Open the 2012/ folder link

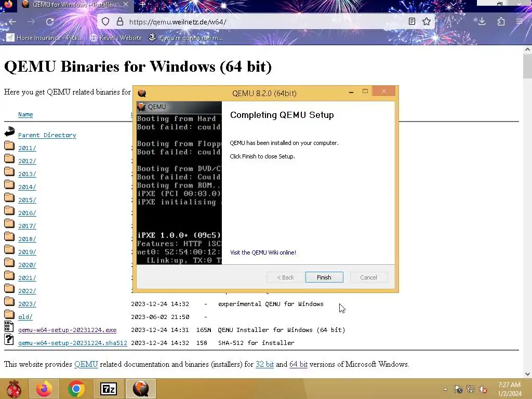(27, 161)
